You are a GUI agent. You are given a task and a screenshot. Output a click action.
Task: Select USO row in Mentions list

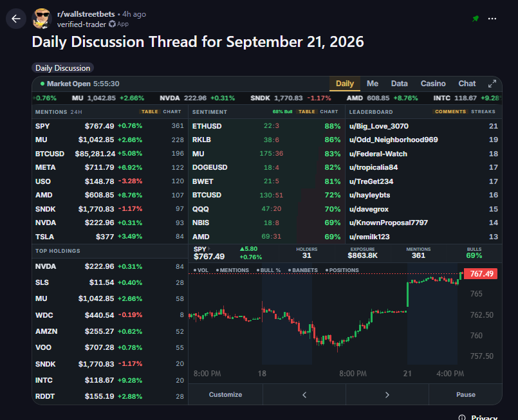click(x=109, y=181)
